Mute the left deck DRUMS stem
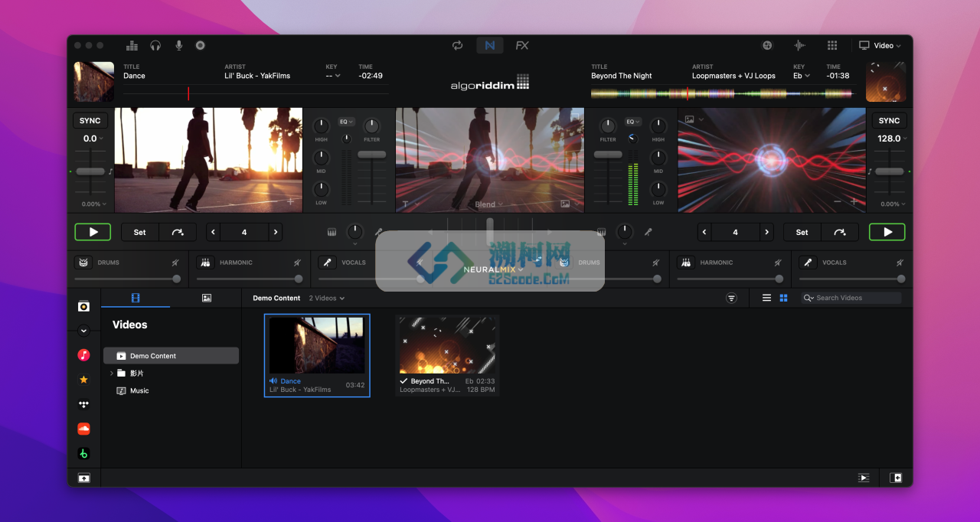Viewport: 980px width, 522px height. (x=175, y=263)
